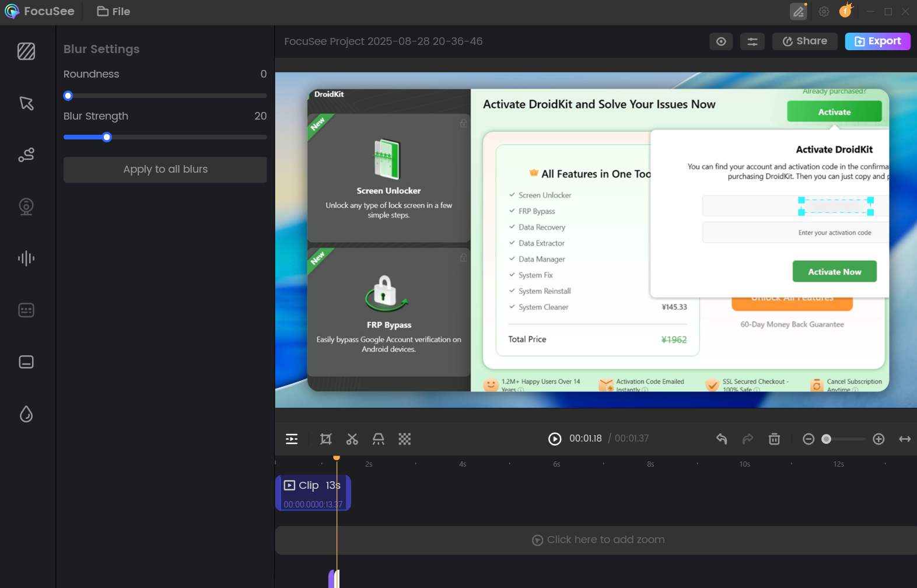
Task: Redo the last action
Action: point(748,439)
